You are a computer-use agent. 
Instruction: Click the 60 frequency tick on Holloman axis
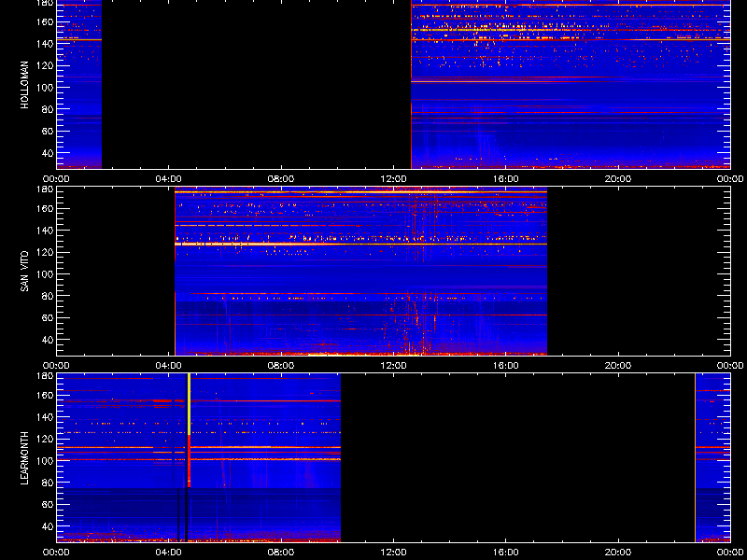48,131
